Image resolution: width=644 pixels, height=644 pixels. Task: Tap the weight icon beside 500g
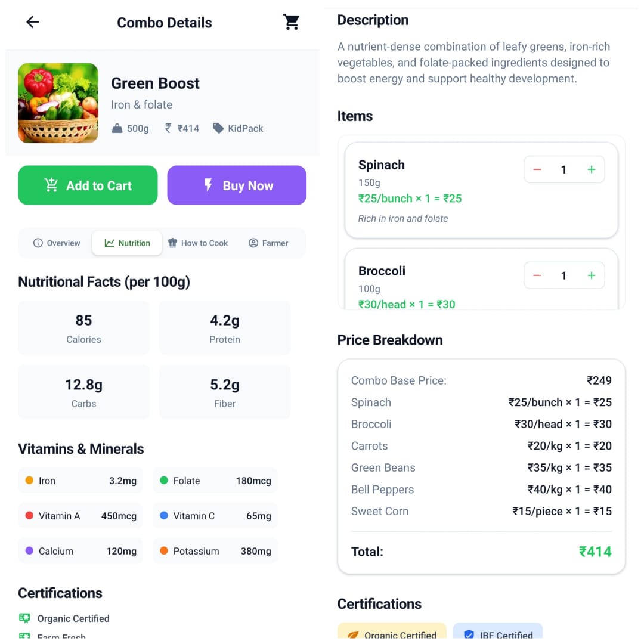pos(117,128)
